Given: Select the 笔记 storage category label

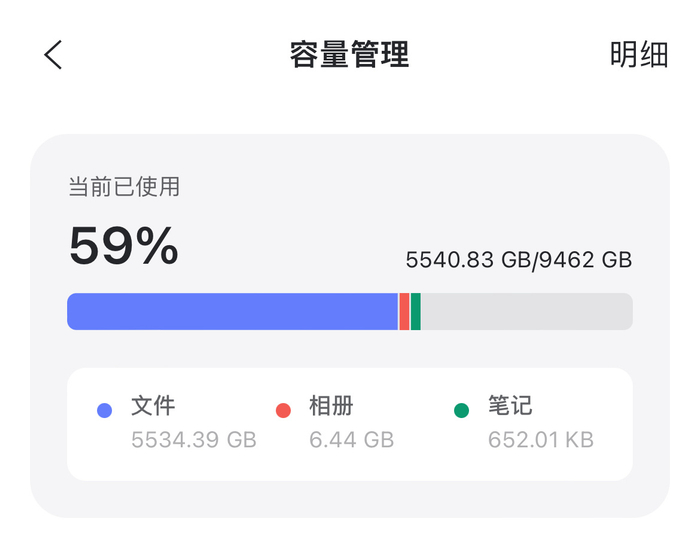Looking at the screenshot, I should (510, 405).
